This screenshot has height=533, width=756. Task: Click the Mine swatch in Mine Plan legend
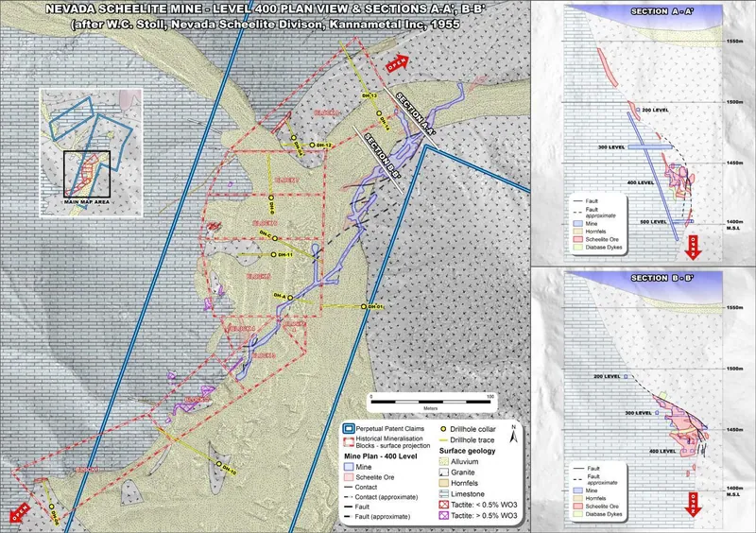pos(349,467)
